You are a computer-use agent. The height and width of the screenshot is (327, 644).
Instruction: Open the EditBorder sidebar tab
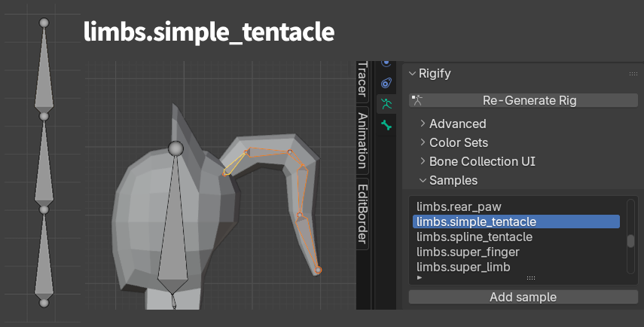tap(362, 214)
